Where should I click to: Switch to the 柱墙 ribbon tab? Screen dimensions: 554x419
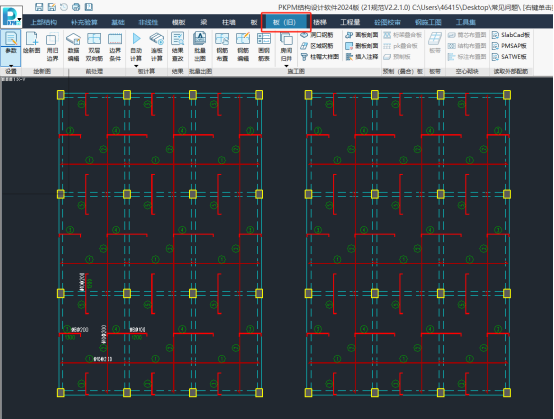[x=229, y=22]
